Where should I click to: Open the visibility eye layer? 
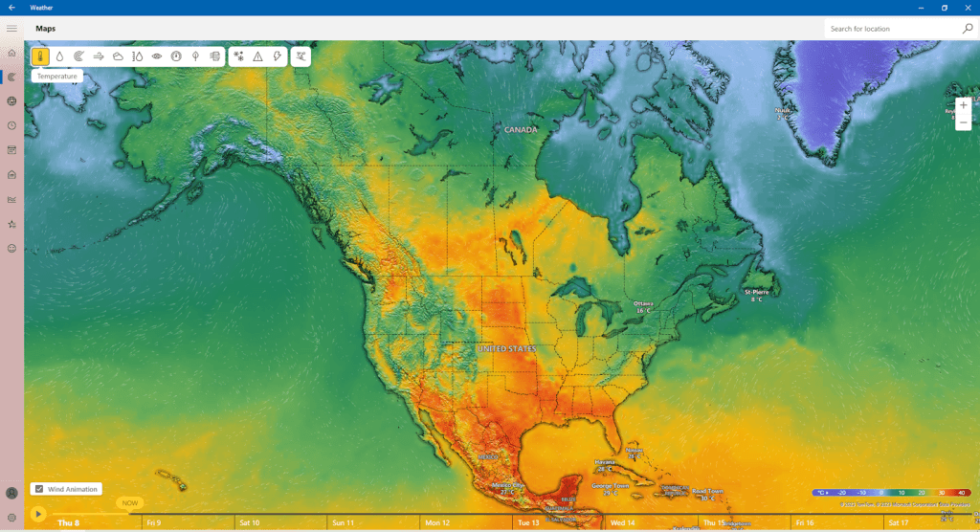pyautogui.click(x=157, y=56)
